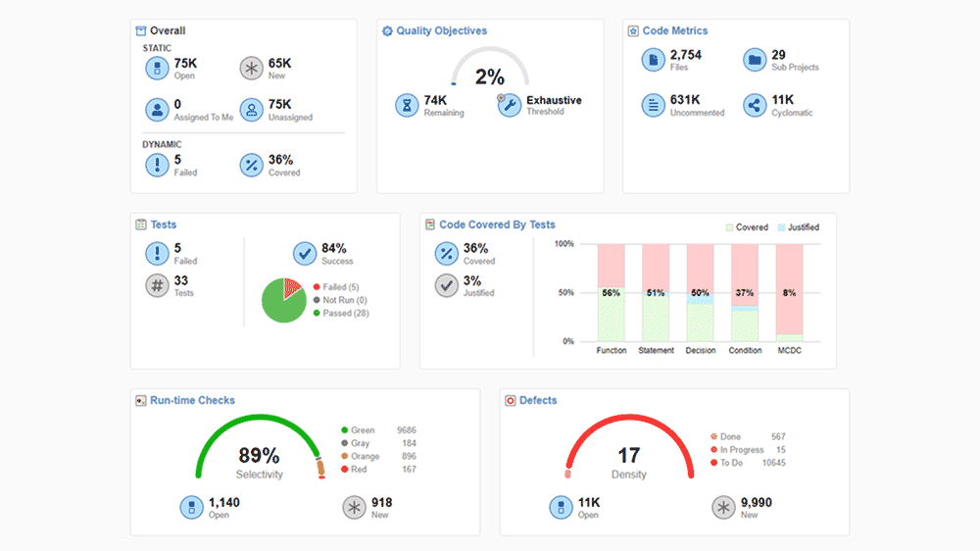Screen dimensions: 980x551
Task: Open the Quality Objectives panel title
Action: pyautogui.click(x=441, y=31)
